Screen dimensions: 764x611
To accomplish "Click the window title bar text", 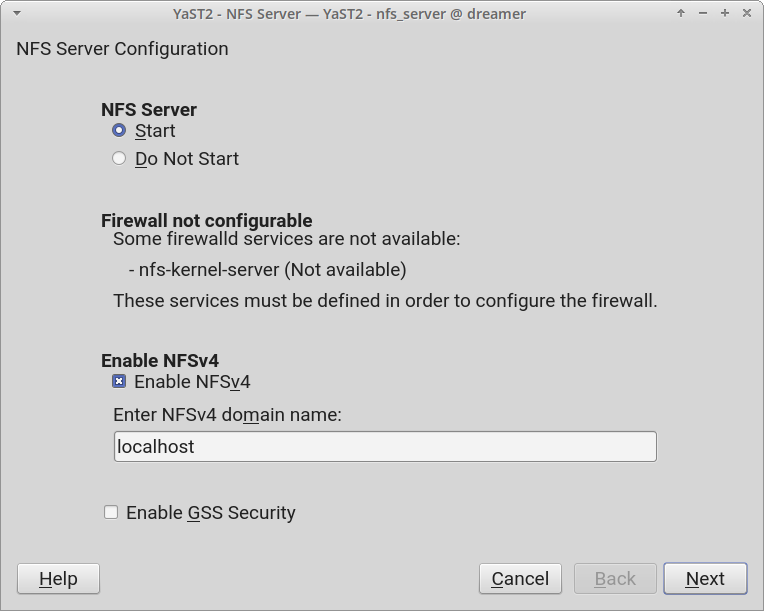I will coord(348,14).
